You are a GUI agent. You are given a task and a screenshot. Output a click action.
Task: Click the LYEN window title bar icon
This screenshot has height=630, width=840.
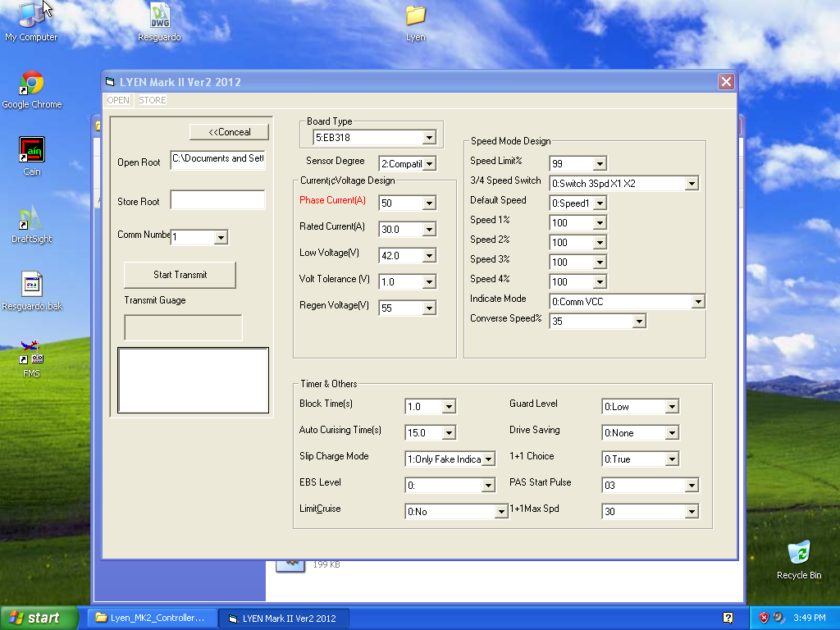[111, 82]
